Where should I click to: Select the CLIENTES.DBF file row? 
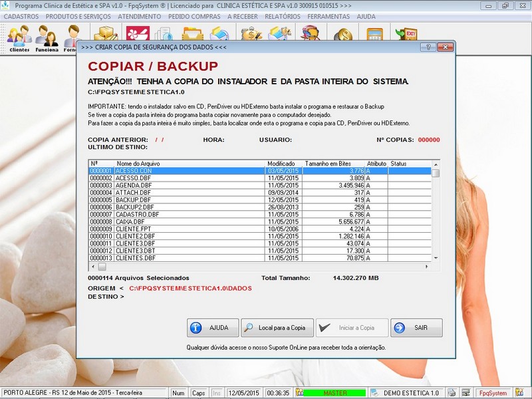coord(260,258)
